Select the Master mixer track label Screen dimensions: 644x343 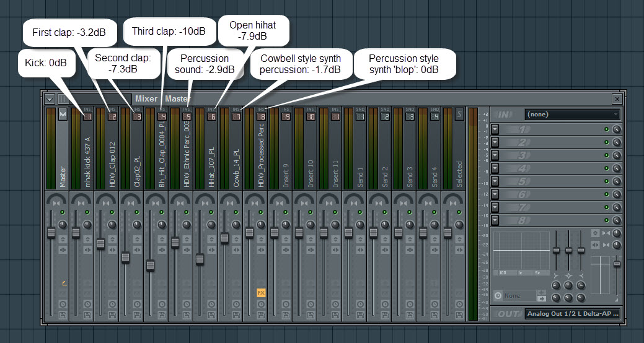coord(63,177)
